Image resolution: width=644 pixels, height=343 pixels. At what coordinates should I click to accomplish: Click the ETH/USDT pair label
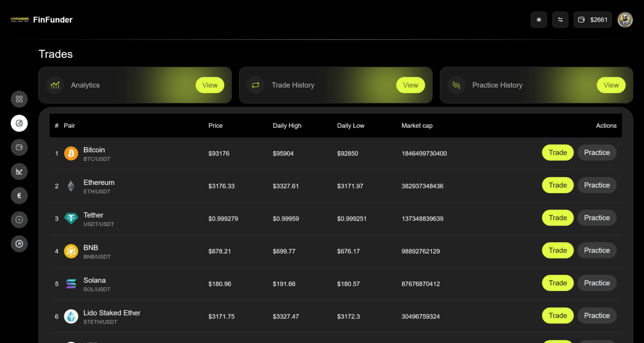(97, 192)
